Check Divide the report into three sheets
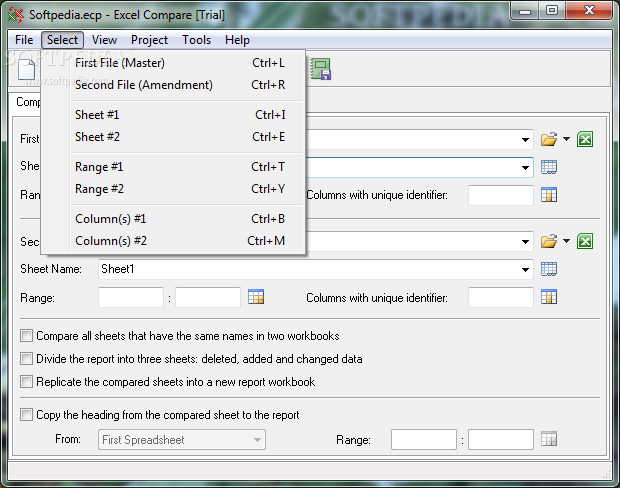 [26, 359]
